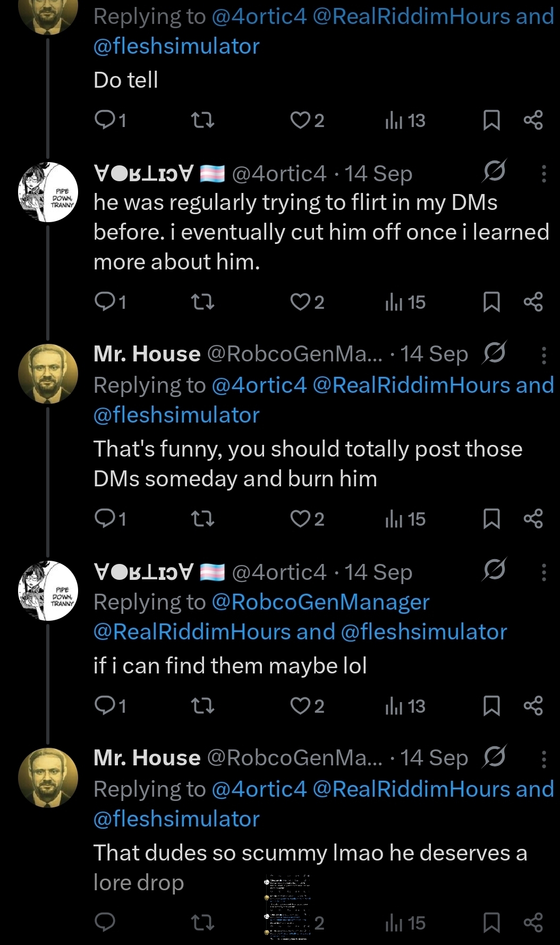Share the "burn him" tweet
The height and width of the screenshot is (945, 560).
(533, 519)
